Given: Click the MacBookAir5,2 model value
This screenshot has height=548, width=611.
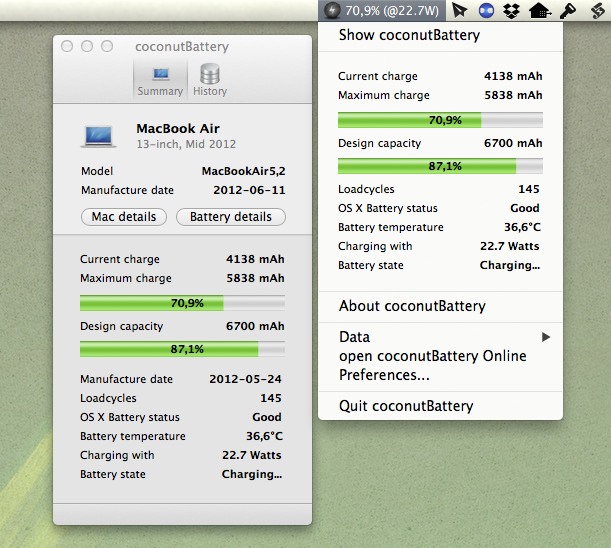Looking at the screenshot, I should [x=244, y=171].
